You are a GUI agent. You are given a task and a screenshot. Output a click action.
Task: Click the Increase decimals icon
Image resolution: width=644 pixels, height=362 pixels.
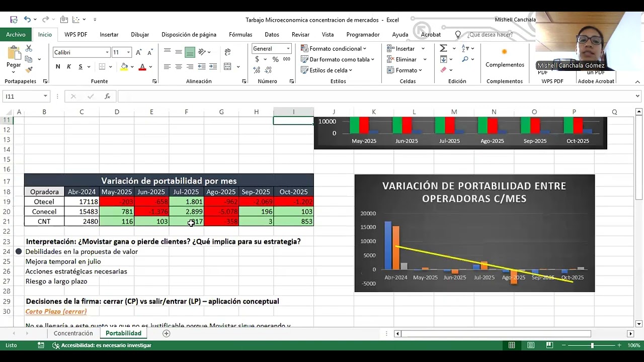point(257,70)
